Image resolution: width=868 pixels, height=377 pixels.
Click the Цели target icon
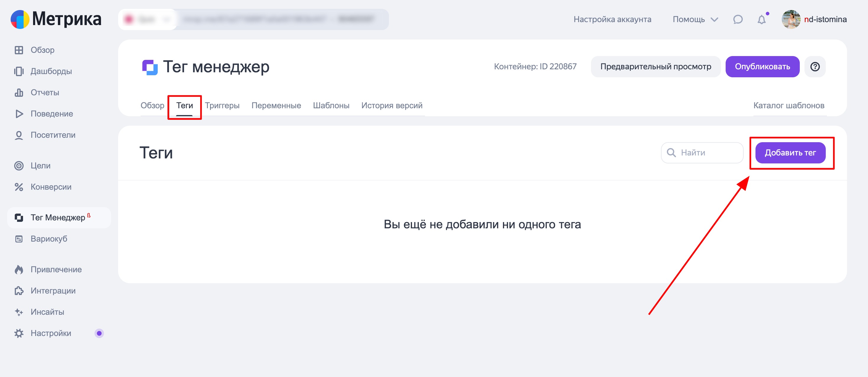pos(19,165)
